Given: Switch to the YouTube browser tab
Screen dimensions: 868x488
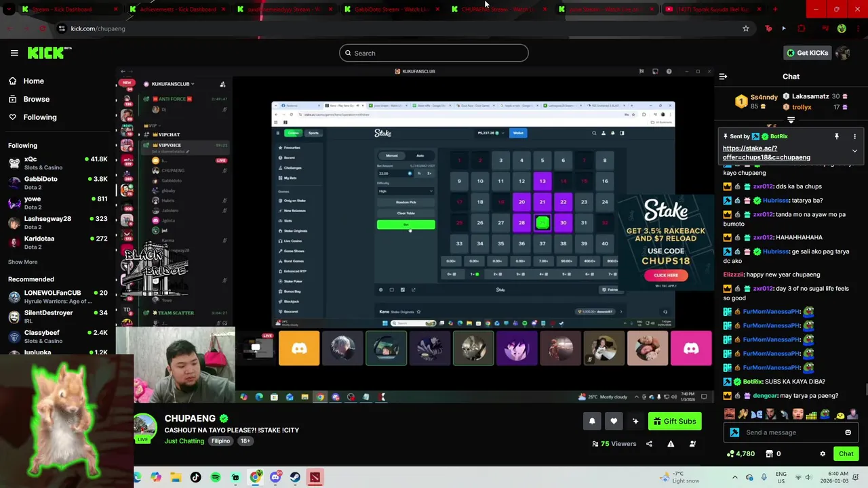Looking at the screenshot, I should tap(713, 9).
